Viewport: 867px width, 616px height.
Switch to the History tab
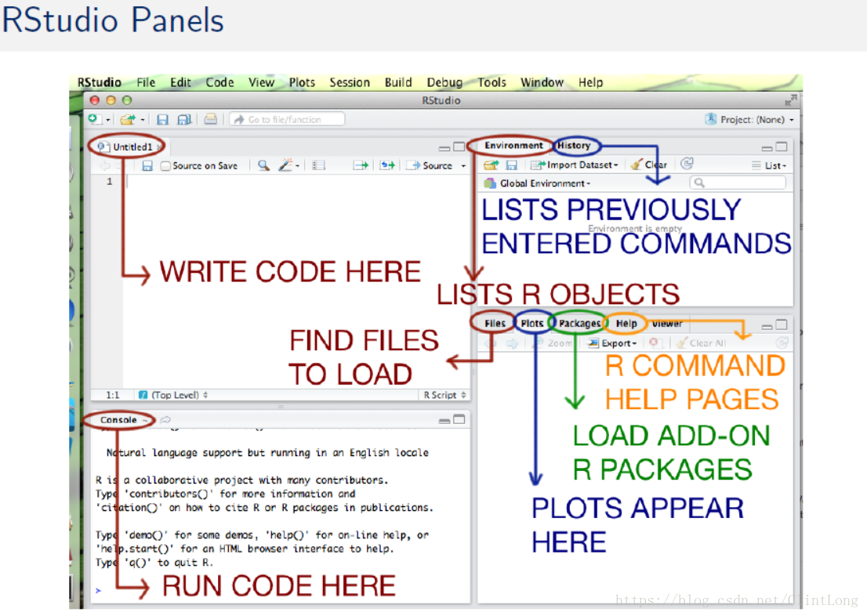[x=573, y=146]
